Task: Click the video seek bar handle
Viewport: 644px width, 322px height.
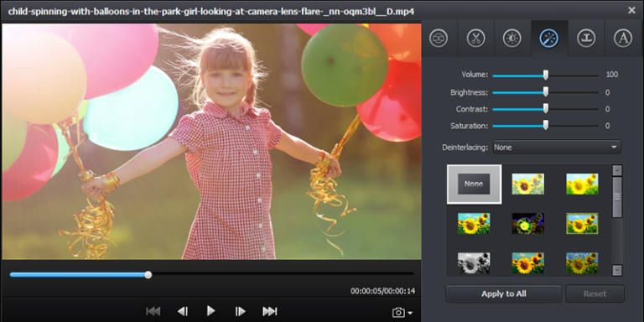Action: [x=148, y=275]
